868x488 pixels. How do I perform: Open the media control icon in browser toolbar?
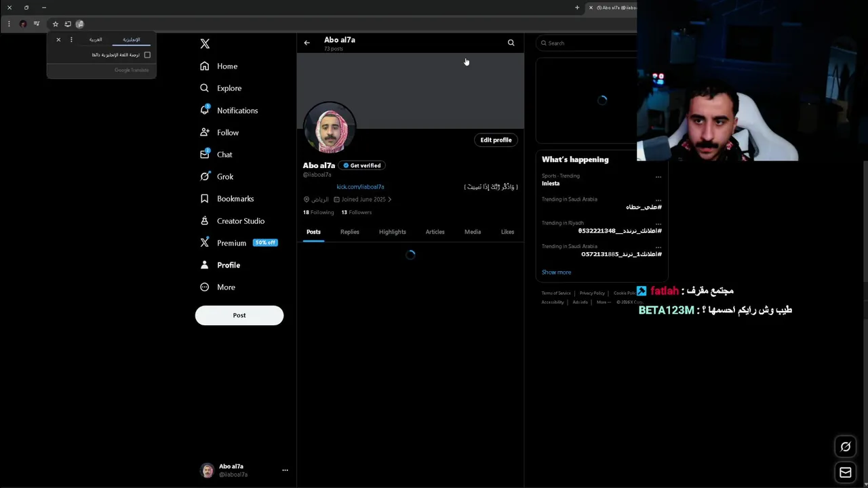click(x=37, y=24)
